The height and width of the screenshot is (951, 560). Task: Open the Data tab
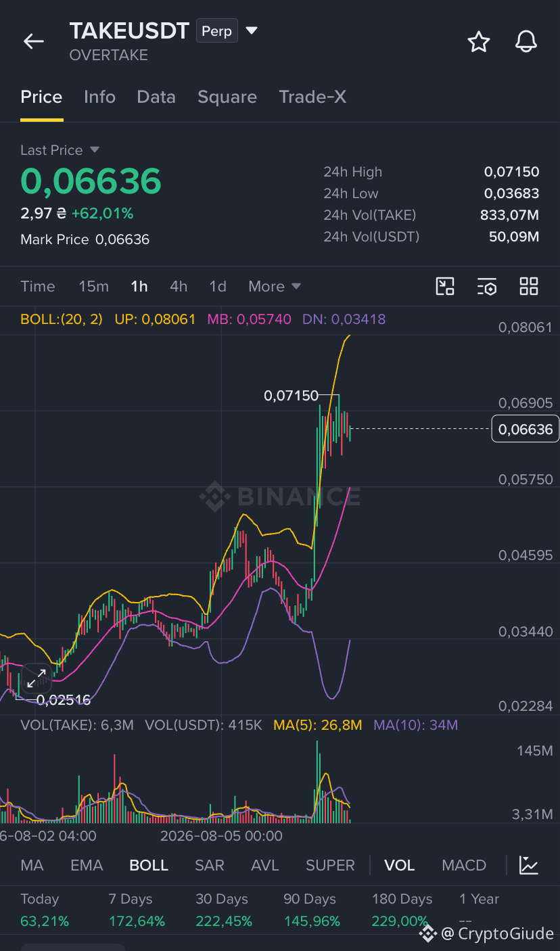(x=156, y=97)
